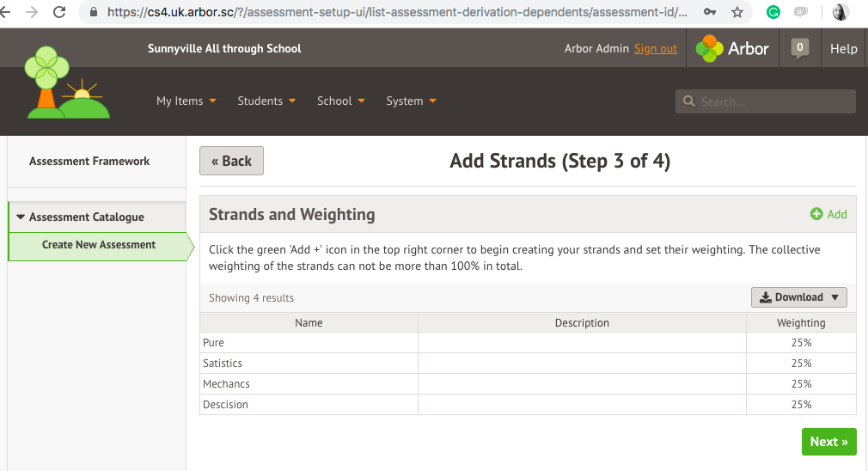Click the Sign out link
Screen dimensions: 868x471
(x=656, y=49)
